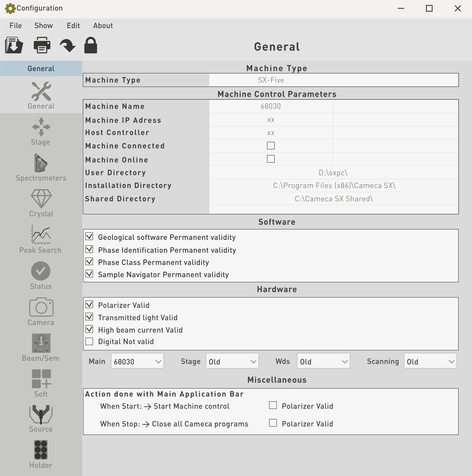Select the Beam/Sem sidebar icon
472x476 pixels.
pyautogui.click(x=41, y=343)
